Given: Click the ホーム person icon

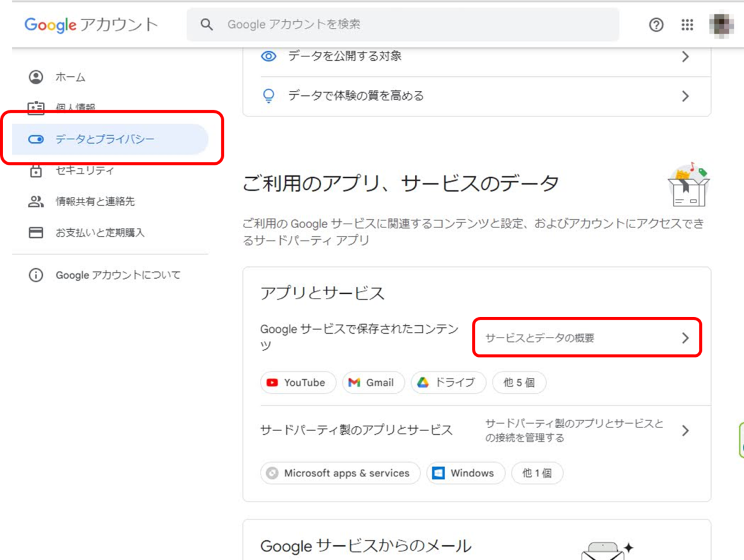Looking at the screenshot, I should click(x=36, y=77).
